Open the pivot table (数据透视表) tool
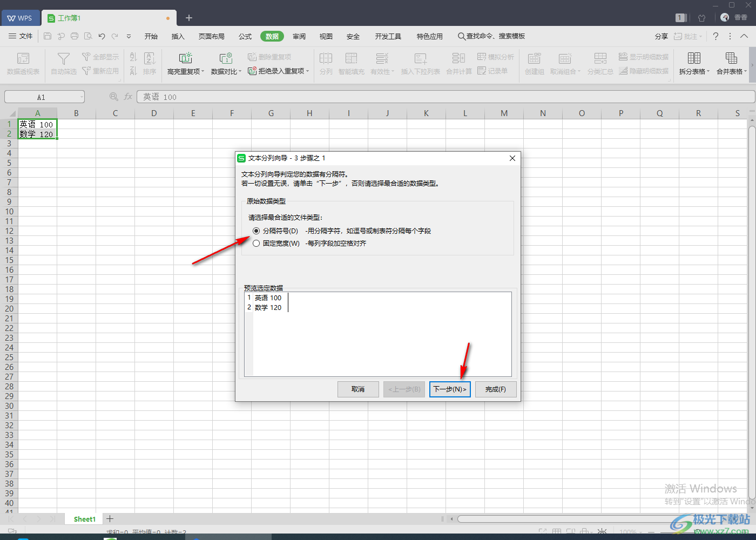 23,63
